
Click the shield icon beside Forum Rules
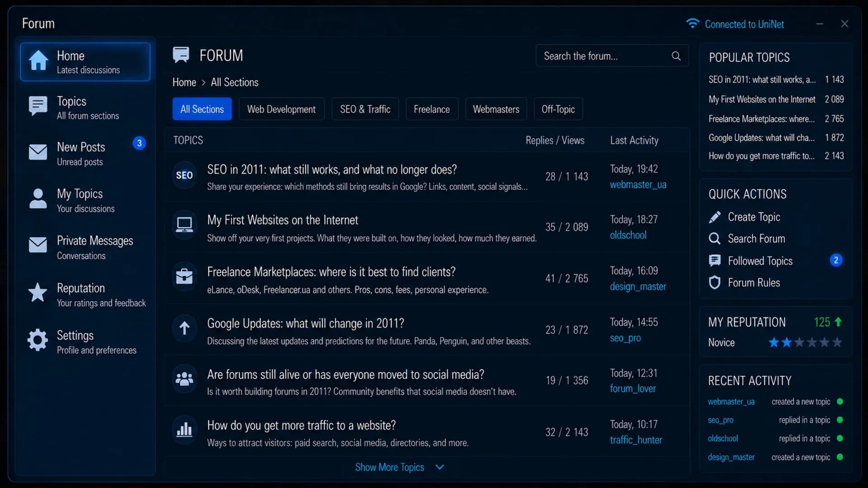click(715, 283)
